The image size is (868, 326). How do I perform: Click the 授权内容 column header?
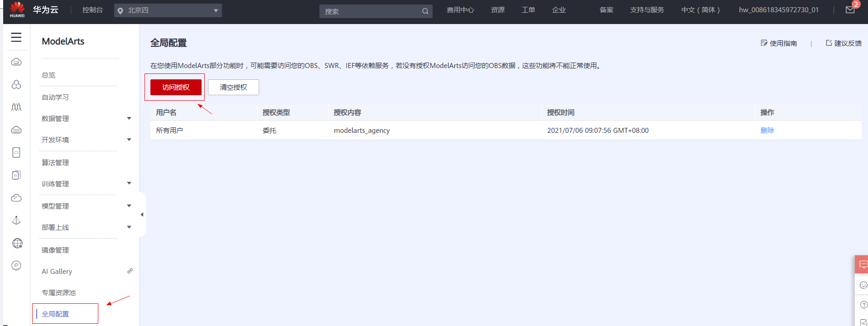pyautogui.click(x=347, y=112)
